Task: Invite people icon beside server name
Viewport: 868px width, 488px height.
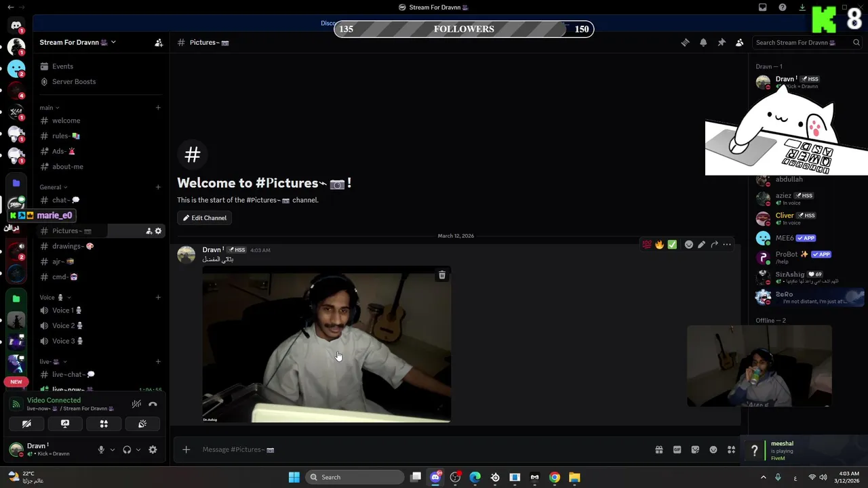Action: 159,42
